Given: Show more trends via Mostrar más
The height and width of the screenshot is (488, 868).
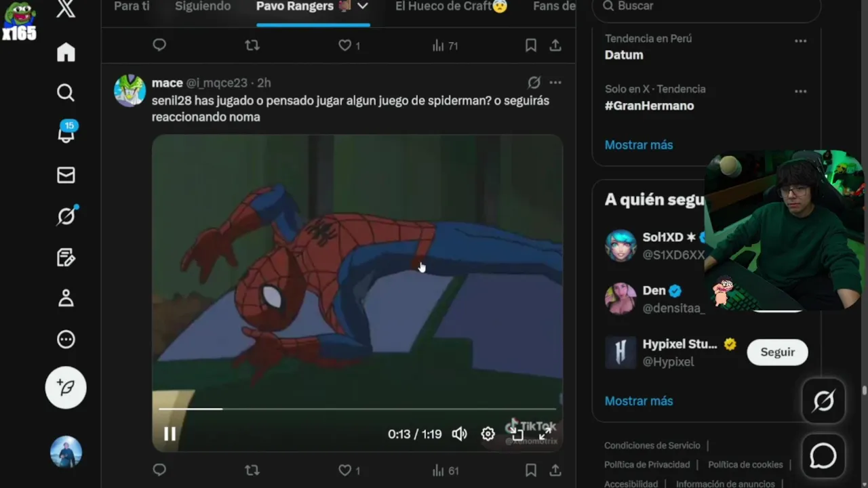Looking at the screenshot, I should 639,145.
